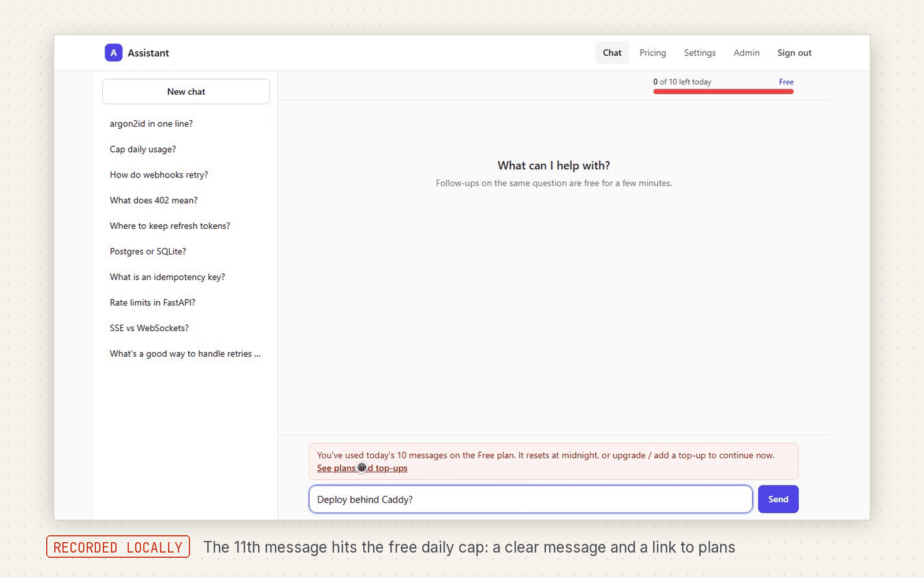The width and height of the screenshot is (924, 578).
Task: Click the '0 of 10 left today' counter
Action: [682, 81]
